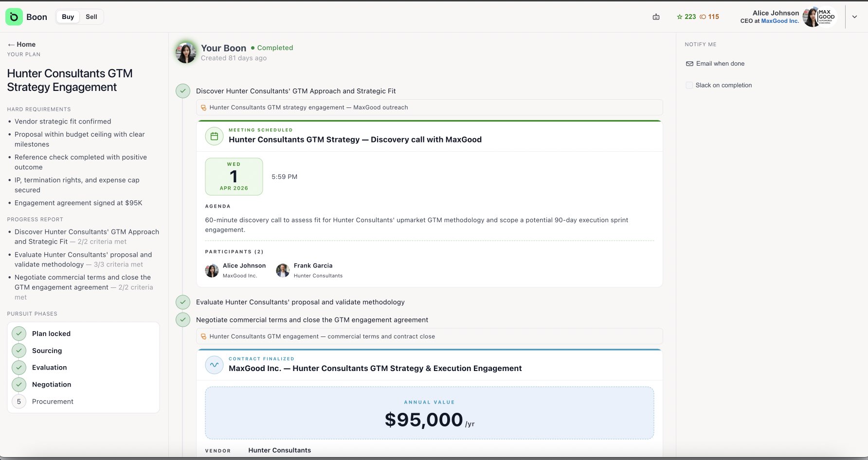Click the MaxGood company logo in header
Screen dimensions: 868x460
(827, 17)
